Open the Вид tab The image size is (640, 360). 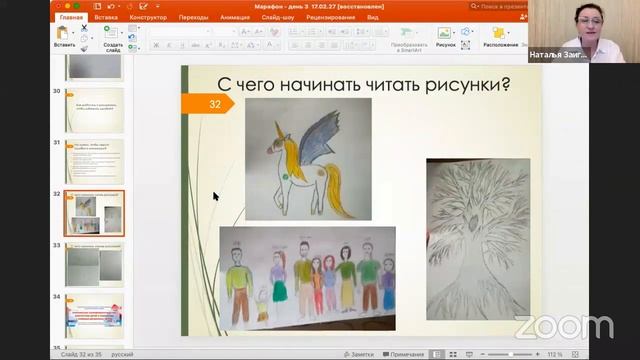coord(372,18)
